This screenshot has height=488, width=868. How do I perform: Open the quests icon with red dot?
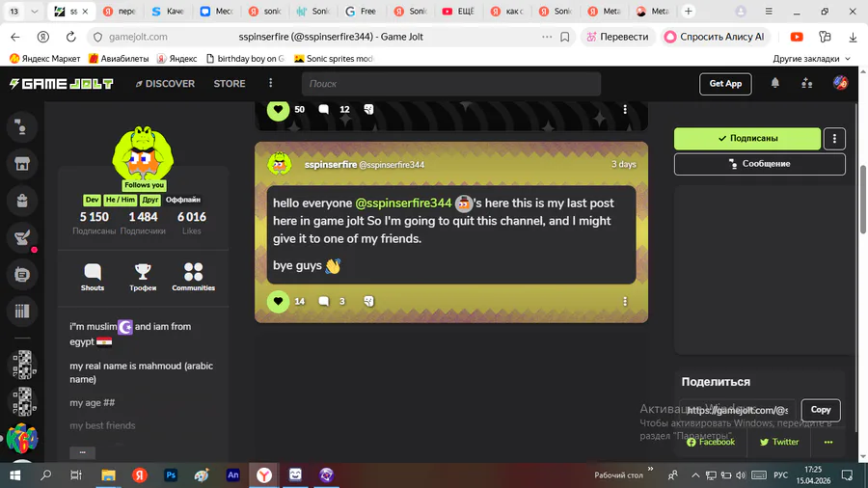pyautogui.click(x=22, y=237)
